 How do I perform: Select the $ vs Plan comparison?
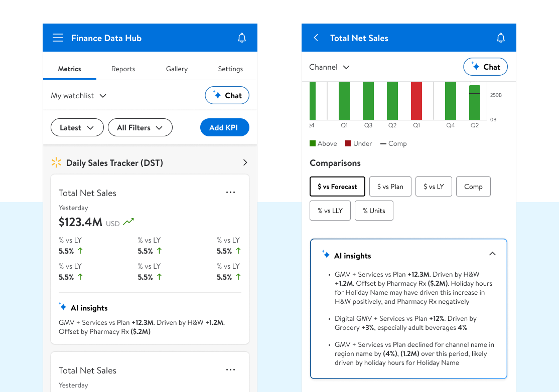pyautogui.click(x=390, y=186)
